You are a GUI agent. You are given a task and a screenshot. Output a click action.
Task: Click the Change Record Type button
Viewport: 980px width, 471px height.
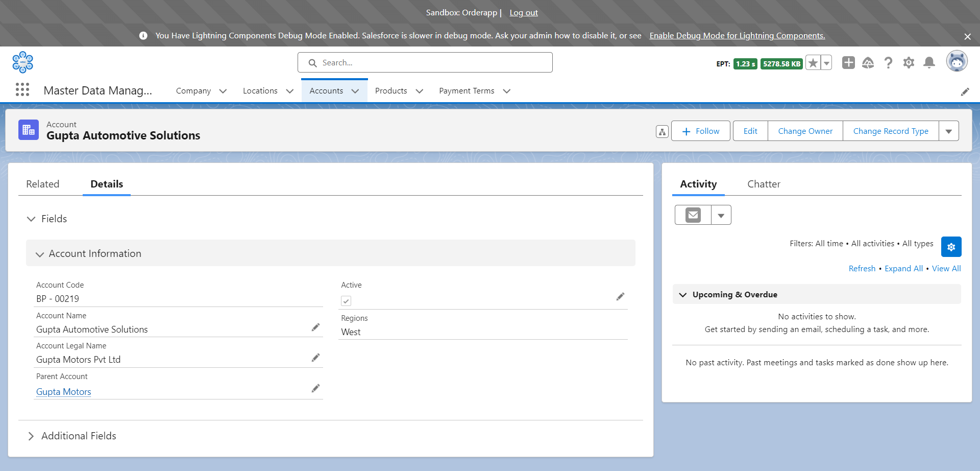click(891, 131)
